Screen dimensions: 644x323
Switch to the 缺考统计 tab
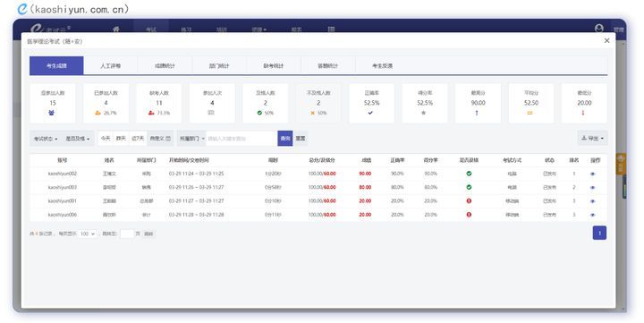point(274,65)
